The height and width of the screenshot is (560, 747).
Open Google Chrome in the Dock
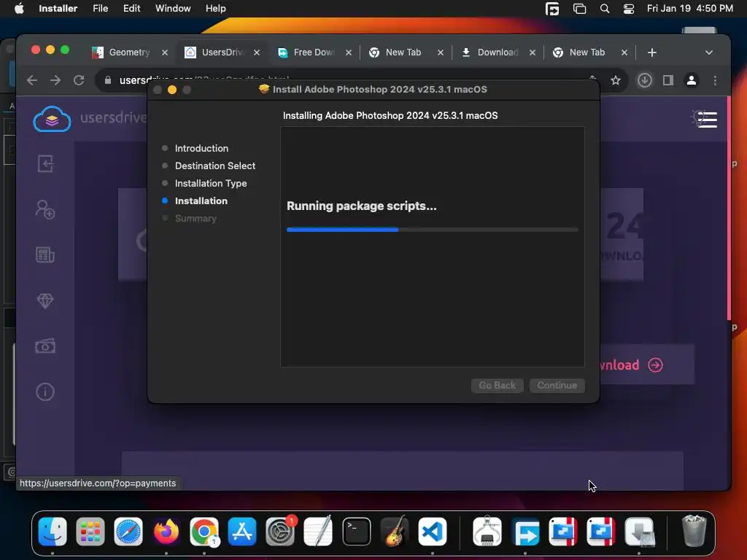(x=204, y=532)
